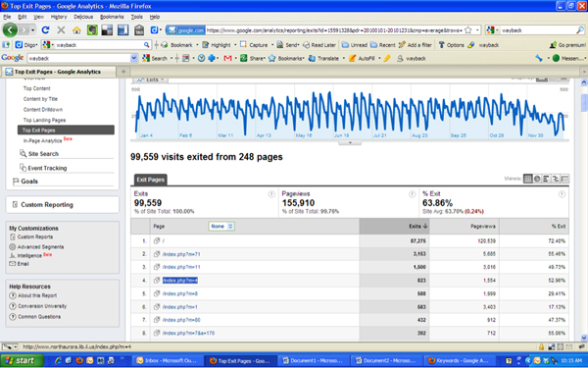Click the Google toolbar Translate button
Screen dimensions: 588x368
pyautogui.click(x=323, y=58)
